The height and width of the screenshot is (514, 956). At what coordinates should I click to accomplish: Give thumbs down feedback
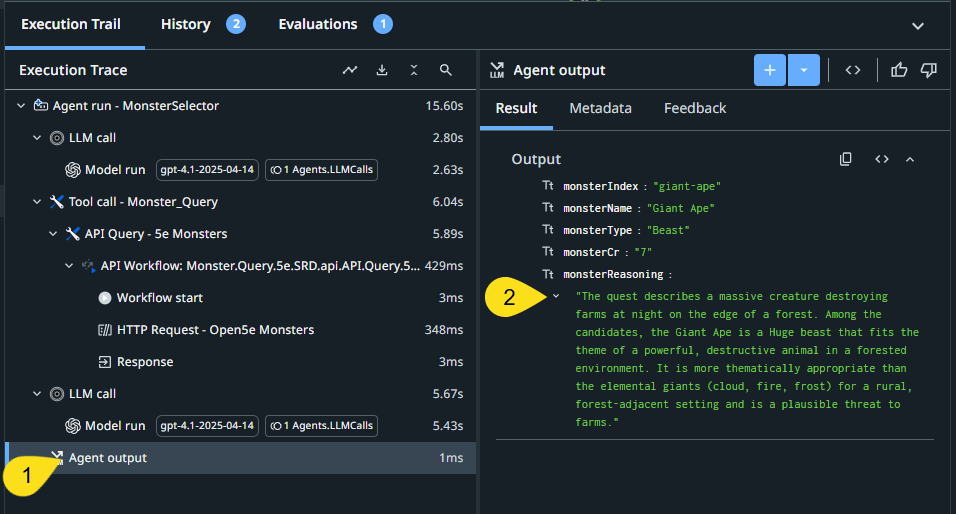[x=929, y=70]
